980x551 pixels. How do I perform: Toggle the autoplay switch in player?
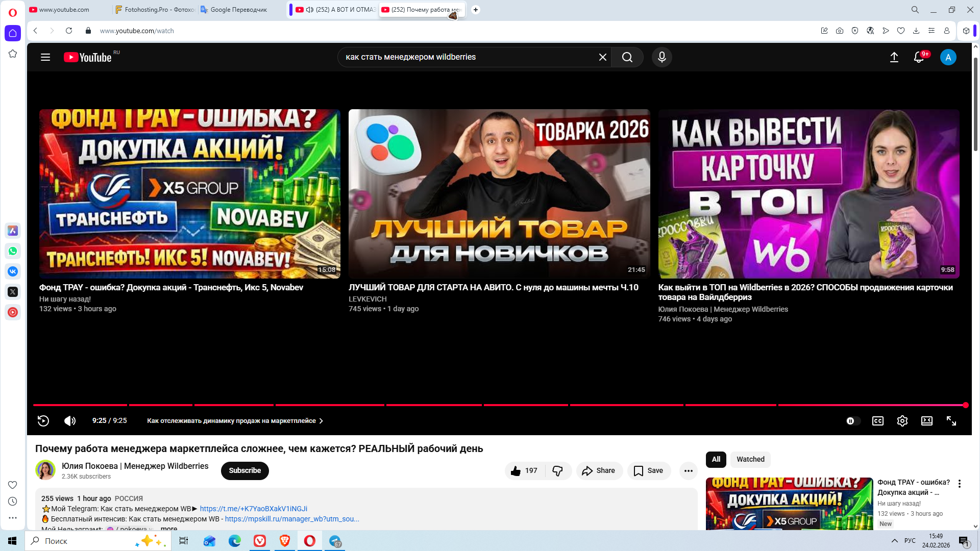coord(852,421)
